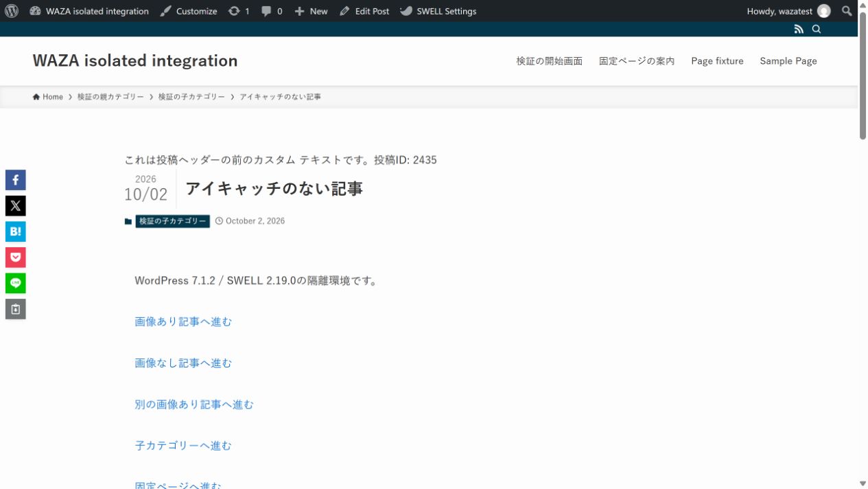868x489 pixels.
Task: Click the wazatest avatar image
Action: [x=824, y=11]
